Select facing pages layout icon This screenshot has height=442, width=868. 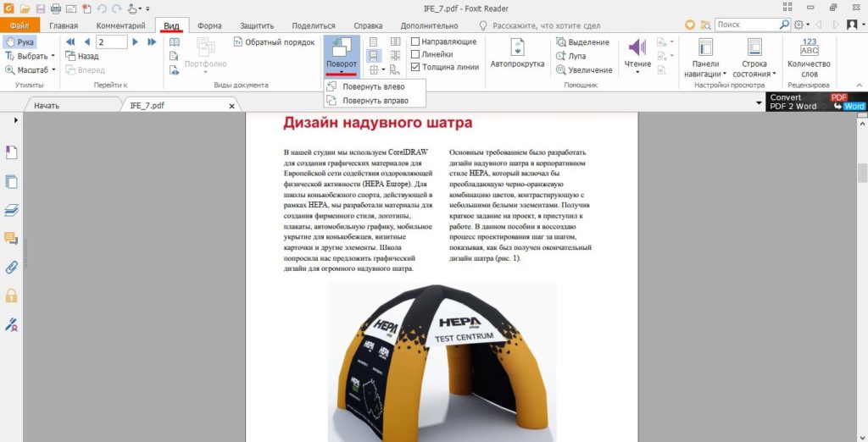tap(395, 42)
